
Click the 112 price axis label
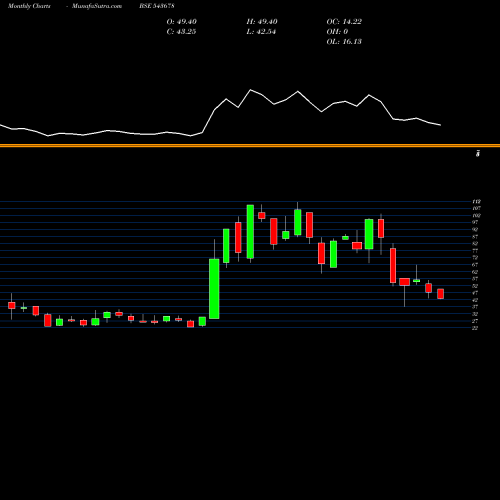pos(476,201)
